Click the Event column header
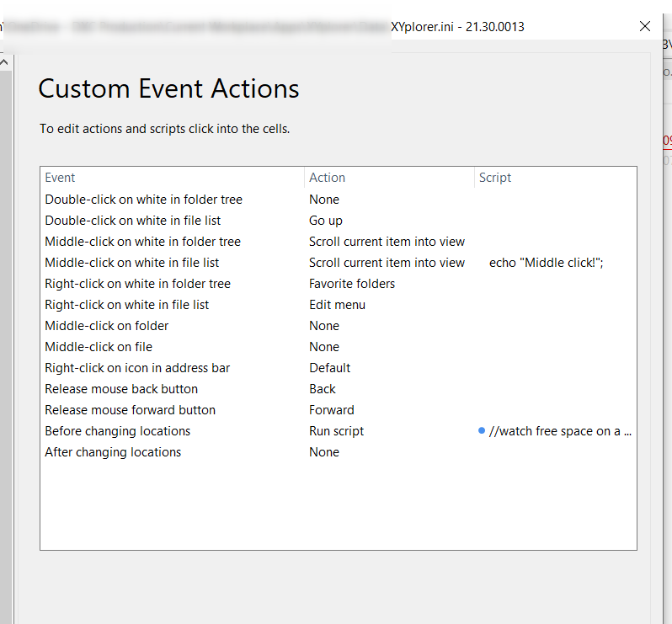Screen dimensions: 672x624 pos(60,178)
